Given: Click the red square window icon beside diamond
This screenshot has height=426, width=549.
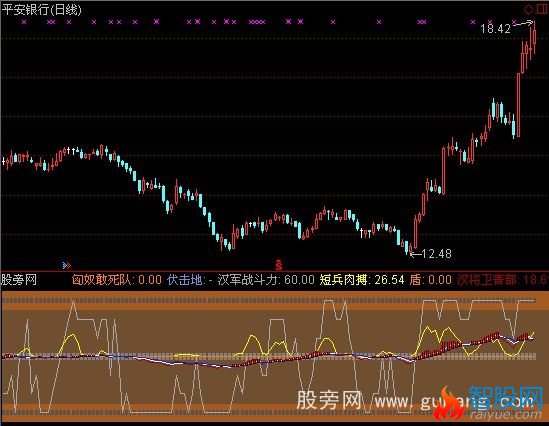Looking at the screenshot, I should tap(541, 9).
